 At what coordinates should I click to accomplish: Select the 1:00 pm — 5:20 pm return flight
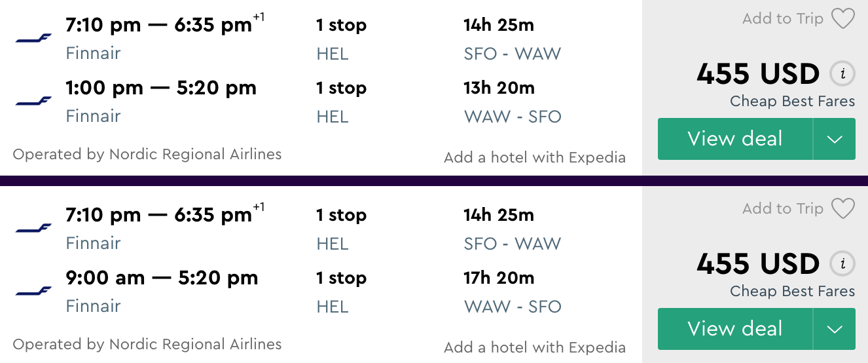coord(161,88)
